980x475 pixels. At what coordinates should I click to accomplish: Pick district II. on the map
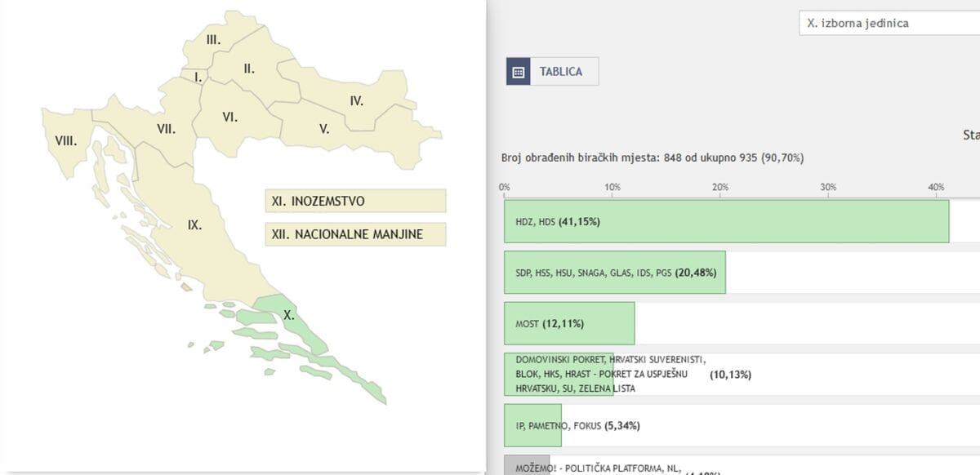[x=250, y=69]
